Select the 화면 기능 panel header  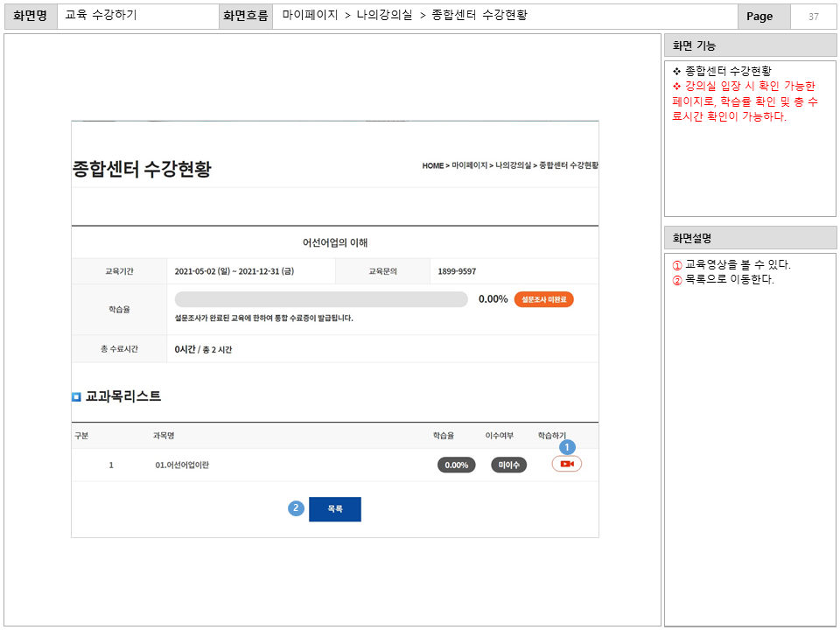click(x=750, y=46)
